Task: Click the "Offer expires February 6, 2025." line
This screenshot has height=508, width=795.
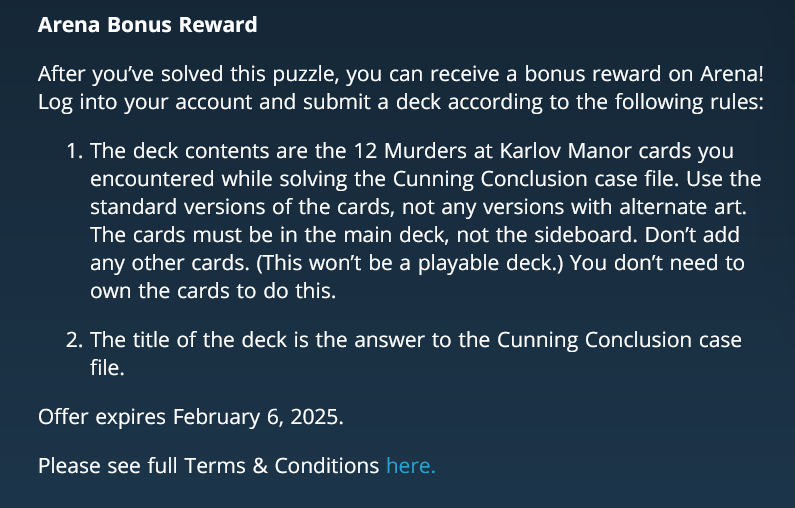Action: (191, 417)
